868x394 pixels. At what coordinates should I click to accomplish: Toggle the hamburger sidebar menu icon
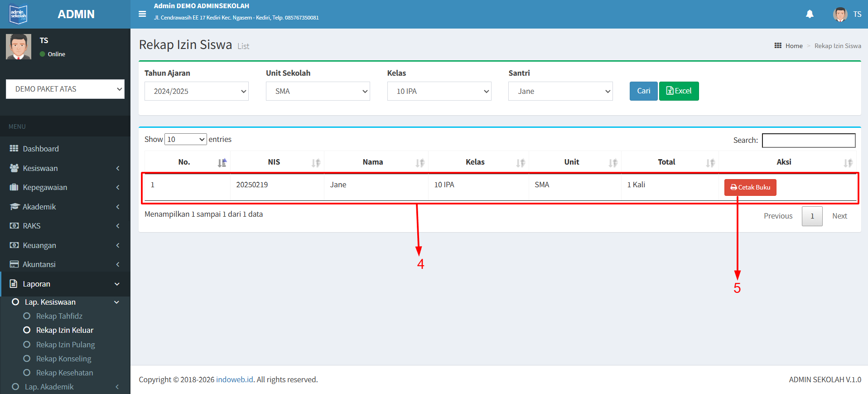(x=142, y=14)
